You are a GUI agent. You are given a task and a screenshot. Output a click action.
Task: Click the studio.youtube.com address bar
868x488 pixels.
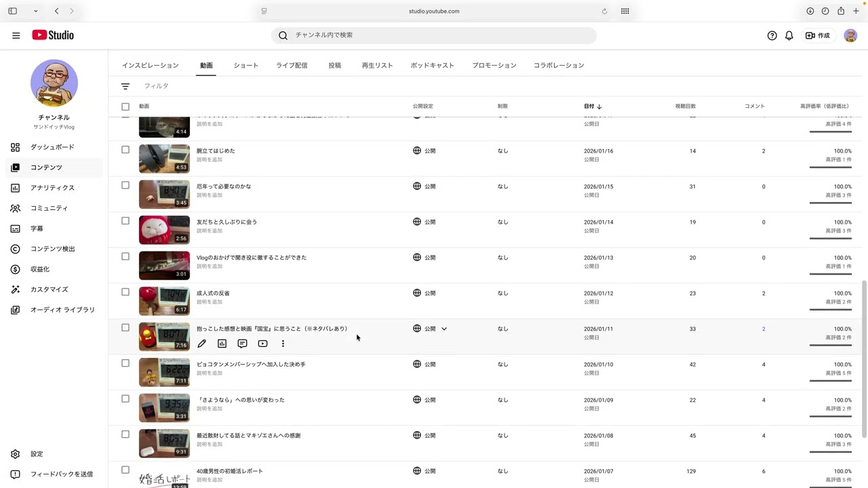pyautogui.click(x=434, y=11)
